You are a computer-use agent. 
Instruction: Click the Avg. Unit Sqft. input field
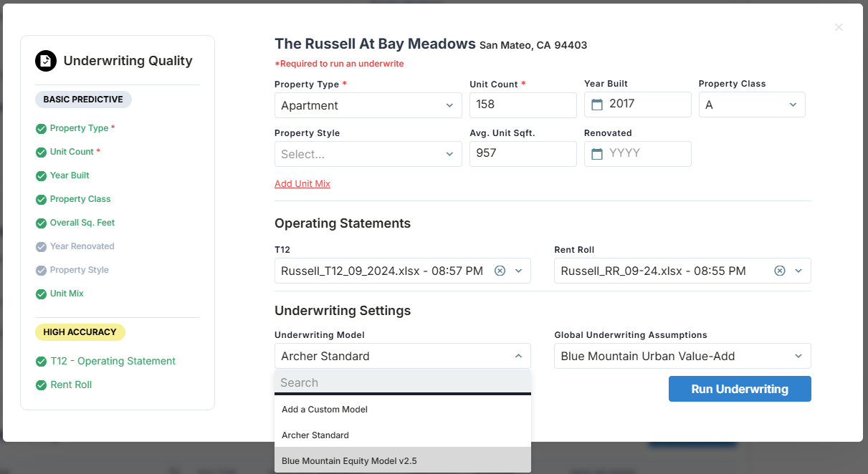coord(523,153)
